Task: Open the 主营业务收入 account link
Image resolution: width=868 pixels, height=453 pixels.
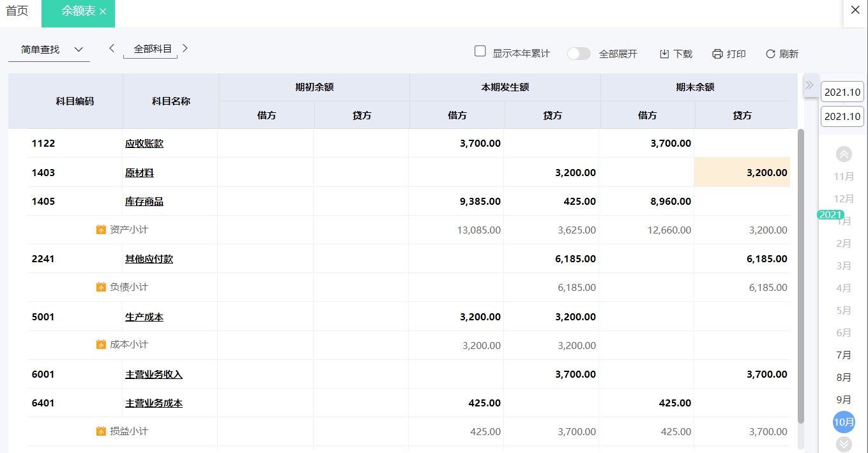Action: pos(154,375)
